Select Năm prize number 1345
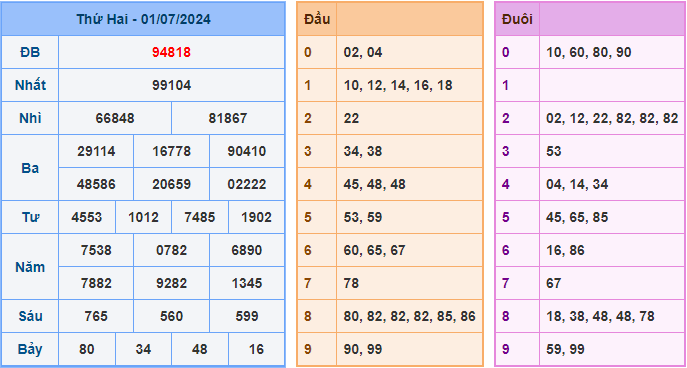This screenshot has width=687, height=368. click(x=247, y=283)
